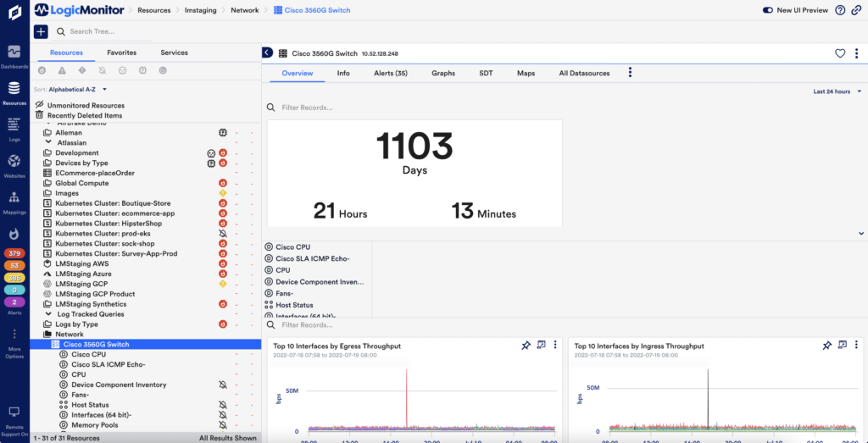Open the Mappings sidebar section
Screen dimensions: 868x443
pyautogui.click(x=14, y=202)
